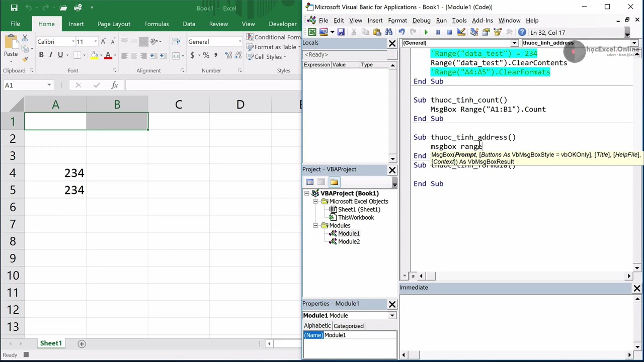Click Excel's Accounting dollar format icon

[192, 55]
